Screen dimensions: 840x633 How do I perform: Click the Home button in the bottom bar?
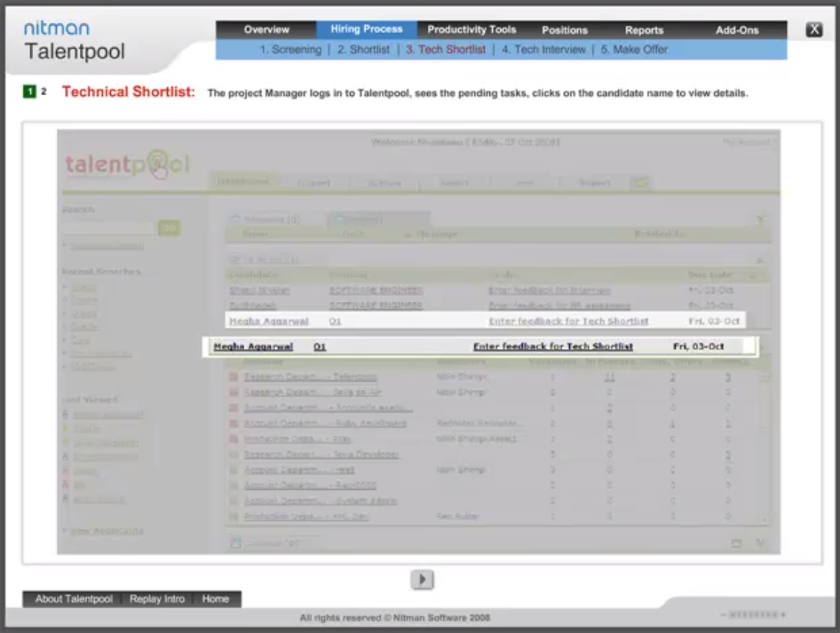(x=216, y=599)
